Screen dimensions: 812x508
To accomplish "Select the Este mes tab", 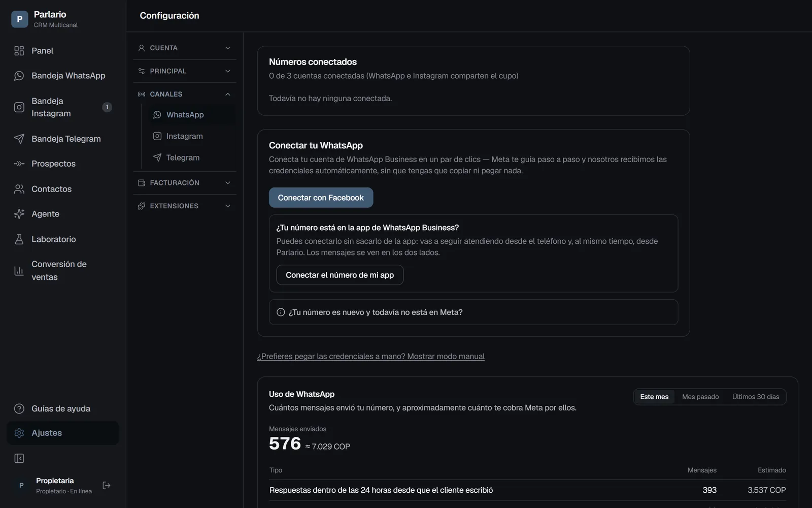I will 654,397.
